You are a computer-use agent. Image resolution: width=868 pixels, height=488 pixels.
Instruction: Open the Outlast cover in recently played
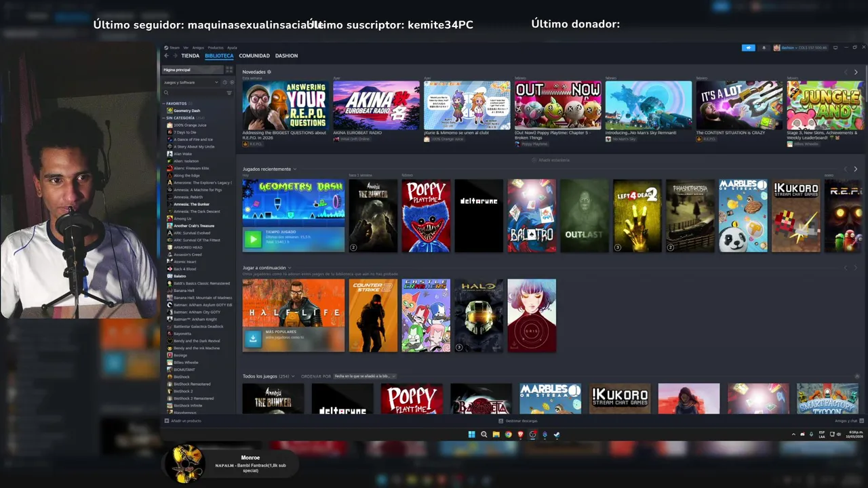[x=585, y=216]
